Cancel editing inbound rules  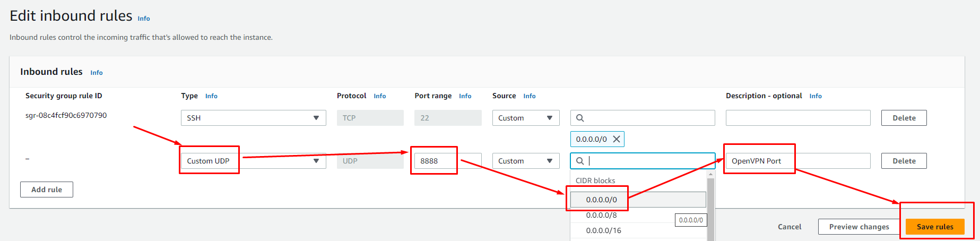[x=790, y=227]
